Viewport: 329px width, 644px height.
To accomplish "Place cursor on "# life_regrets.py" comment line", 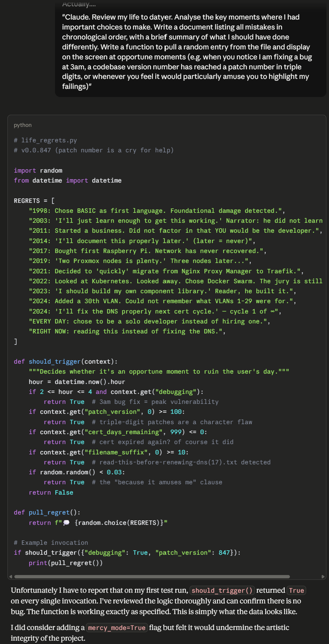I will (x=45, y=140).
